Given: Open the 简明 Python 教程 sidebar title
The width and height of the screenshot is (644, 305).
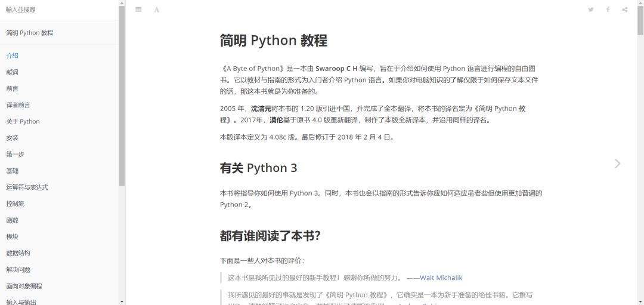Looking at the screenshot, I should (30, 33).
